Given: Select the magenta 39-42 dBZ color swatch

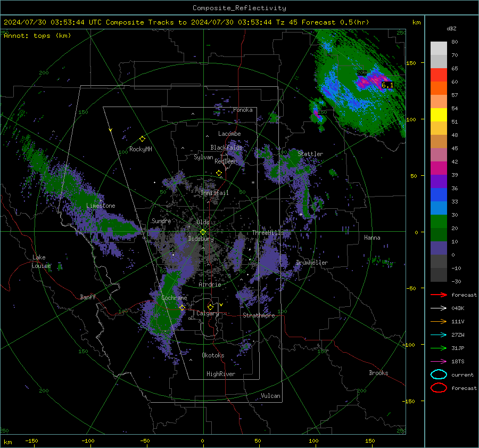Looking at the screenshot, I should coord(439,168).
